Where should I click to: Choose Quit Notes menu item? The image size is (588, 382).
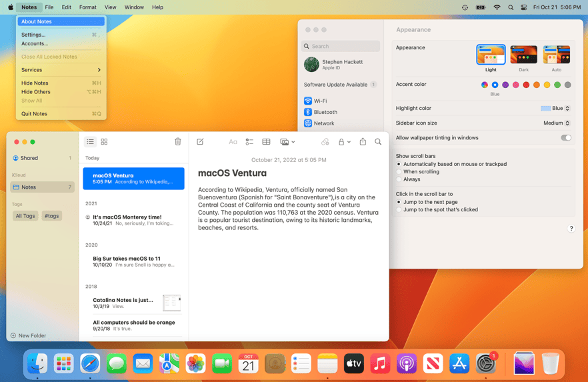[x=61, y=113]
